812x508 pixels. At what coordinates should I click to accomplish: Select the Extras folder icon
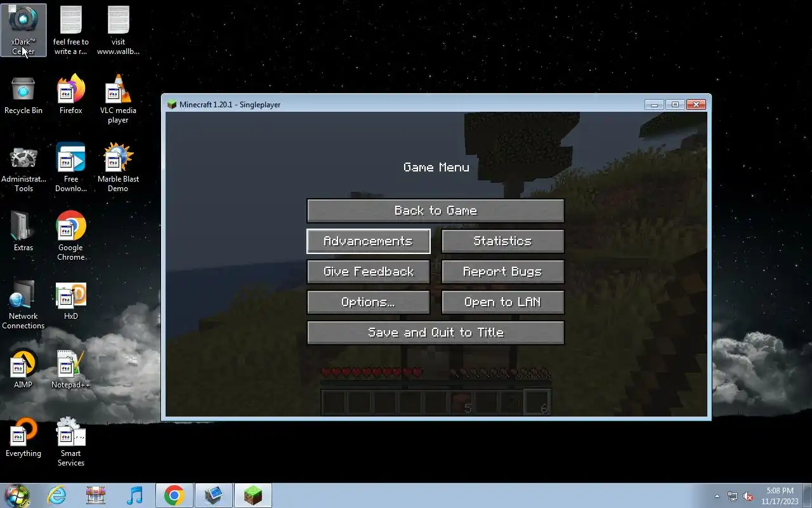coord(23,231)
